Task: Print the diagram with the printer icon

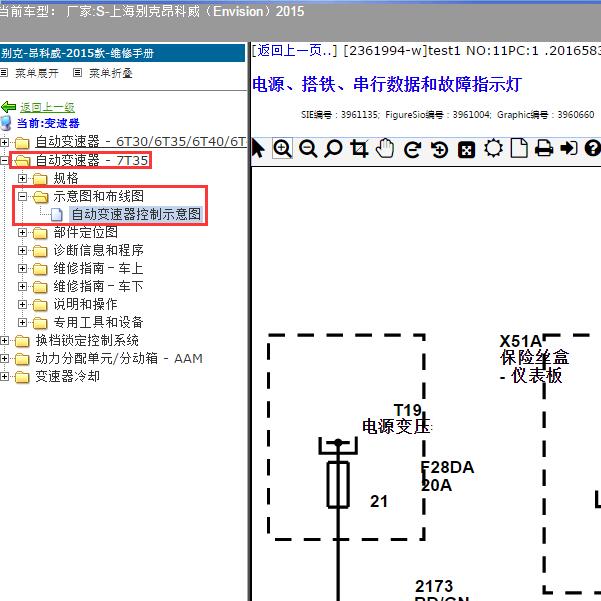Action: [x=544, y=149]
